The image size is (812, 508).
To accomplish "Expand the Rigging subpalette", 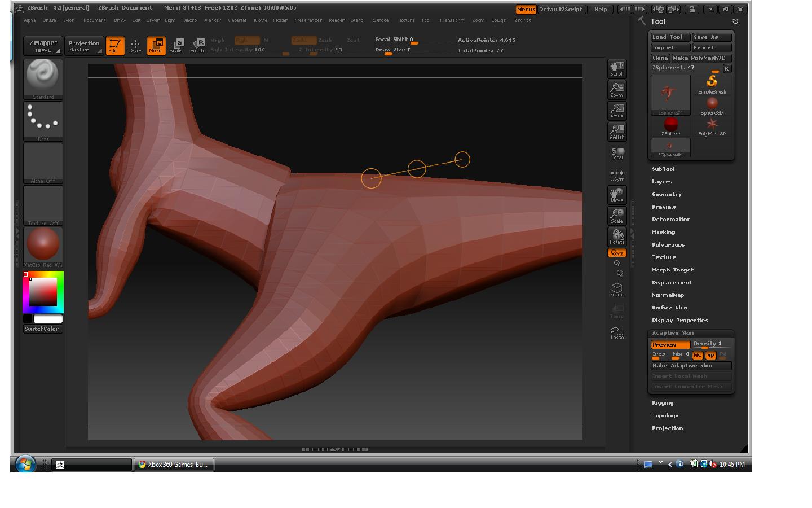I will coord(663,403).
